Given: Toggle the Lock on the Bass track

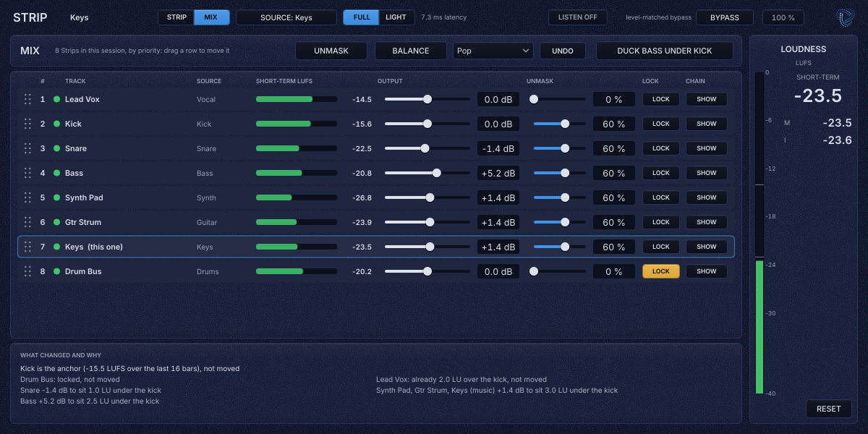Looking at the screenshot, I should click(x=661, y=173).
